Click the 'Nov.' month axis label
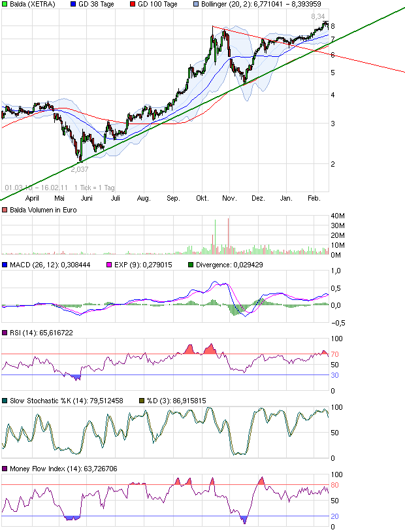This screenshot has height=532, width=405. coord(229,198)
